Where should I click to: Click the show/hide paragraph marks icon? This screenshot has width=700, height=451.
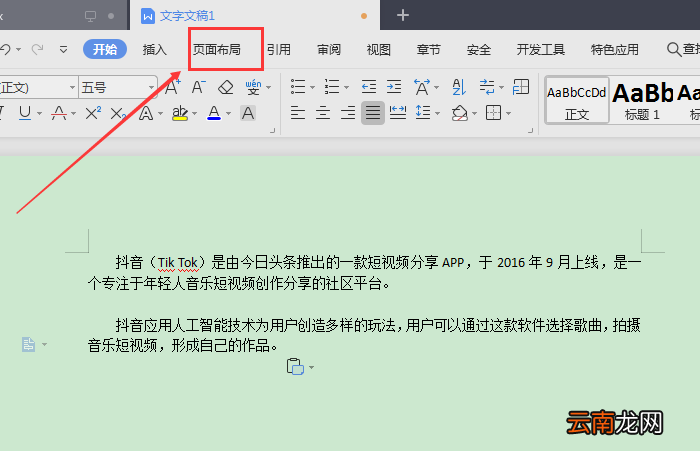[x=487, y=87]
